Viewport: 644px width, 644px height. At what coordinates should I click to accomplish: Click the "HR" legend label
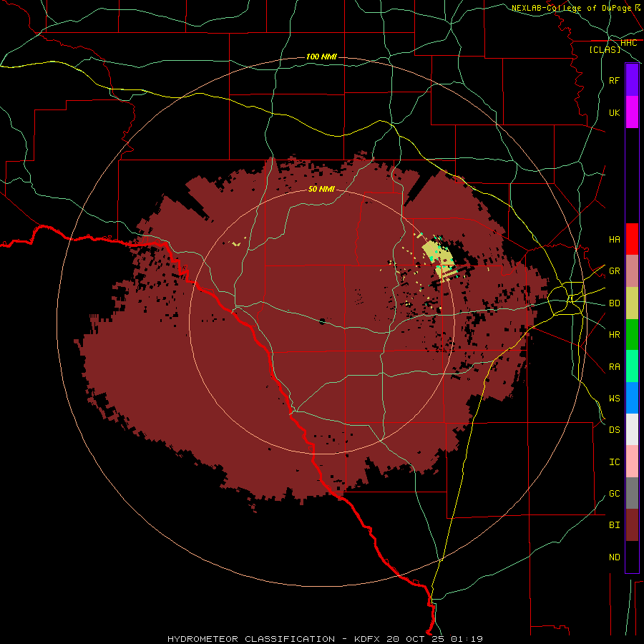point(614,335)
